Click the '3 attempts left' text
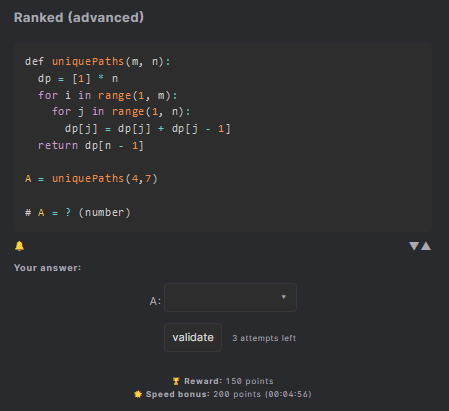 264,338
